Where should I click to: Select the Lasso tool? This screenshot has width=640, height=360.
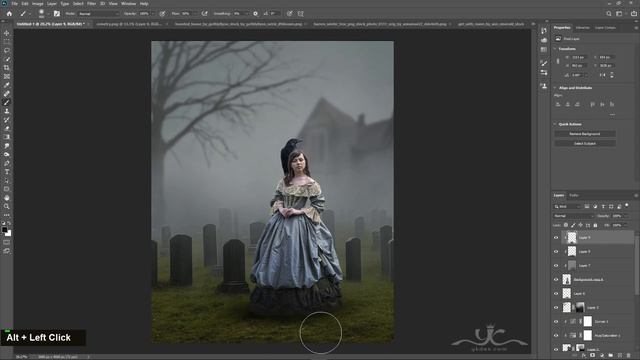7,51
